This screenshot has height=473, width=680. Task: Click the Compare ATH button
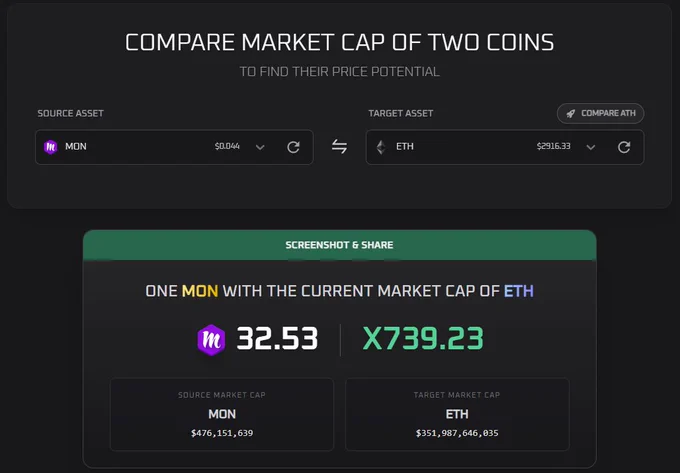click(x=600, y=114)
